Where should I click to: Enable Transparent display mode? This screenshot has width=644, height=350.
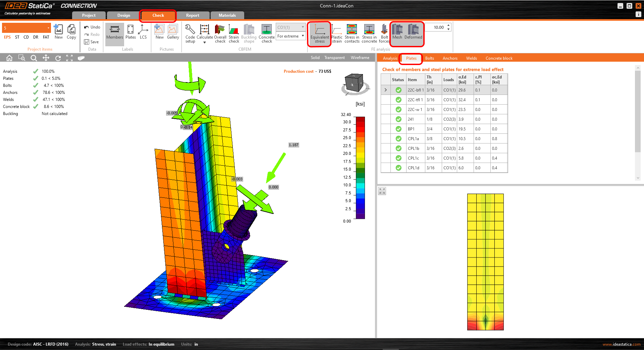click(334, 57)
